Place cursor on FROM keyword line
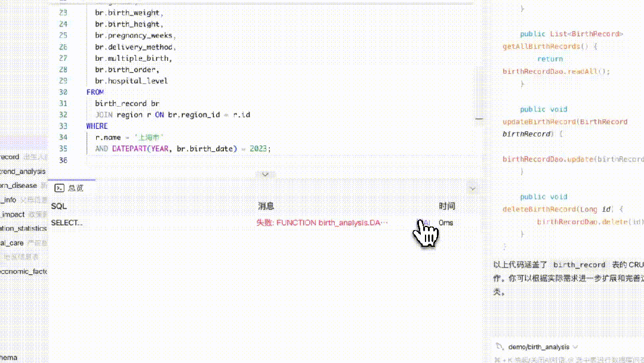The width and height of the screenshot is (644, 363). (95, 92)
